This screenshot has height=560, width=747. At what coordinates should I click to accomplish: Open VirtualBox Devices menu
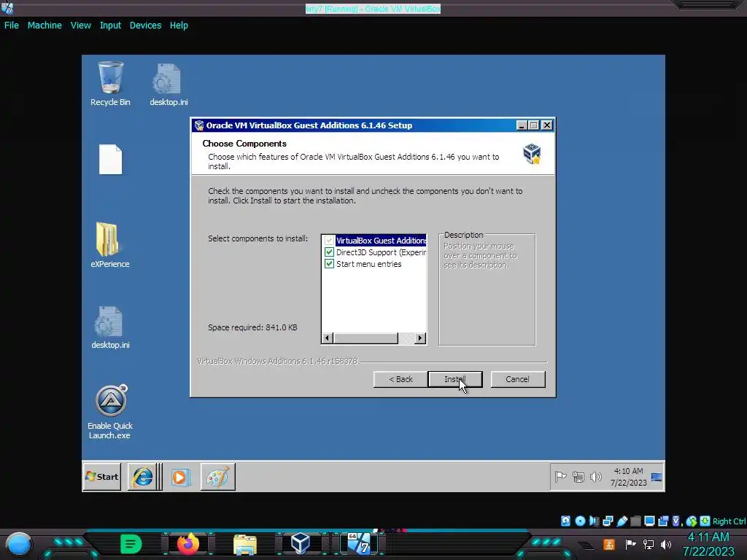[x=145, y=26]
